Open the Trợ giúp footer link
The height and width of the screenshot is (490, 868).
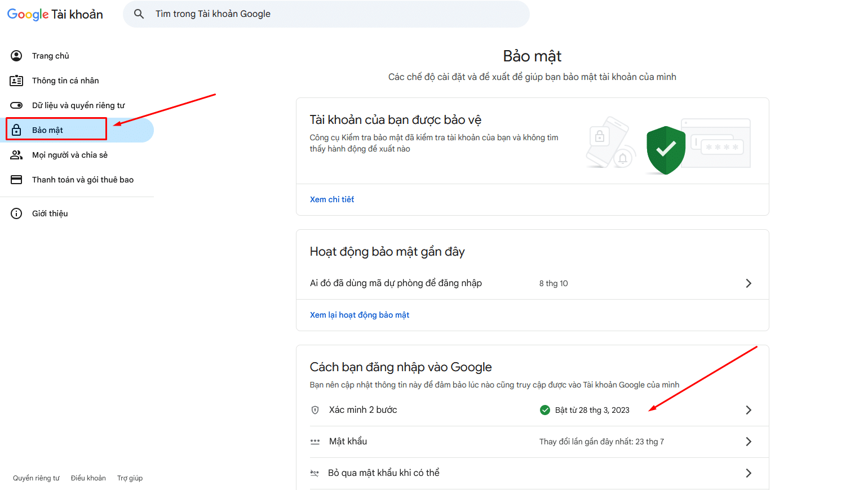pyautogui.click(x=130, y=478)
